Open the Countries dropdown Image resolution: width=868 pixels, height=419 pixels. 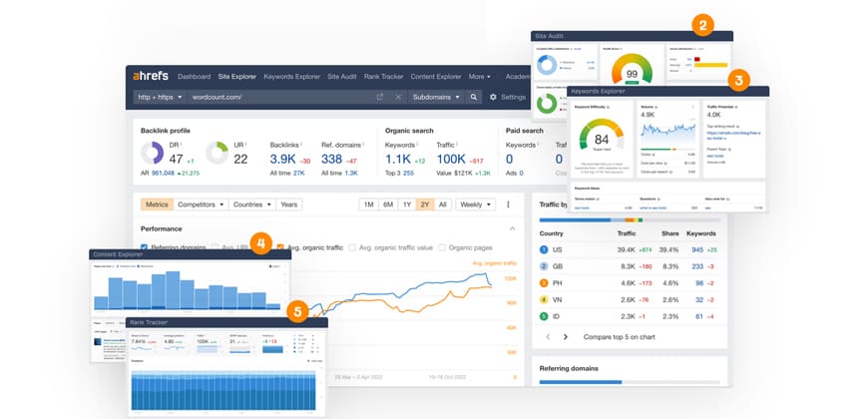tap(252, 205)
